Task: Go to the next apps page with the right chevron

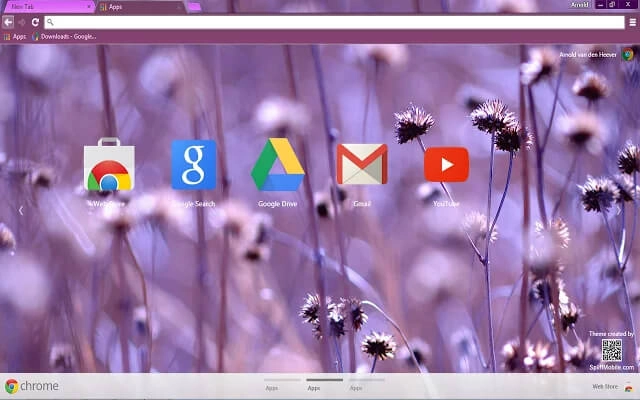Action: [619, 211]
